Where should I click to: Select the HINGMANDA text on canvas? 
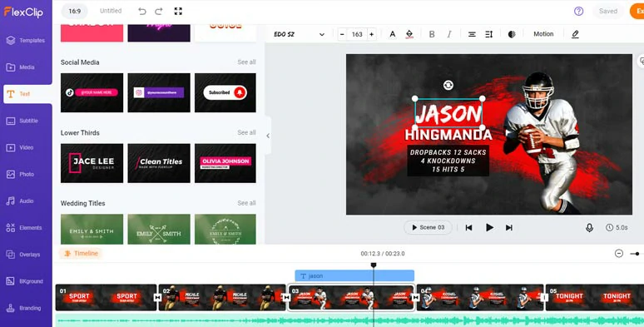(x=448, y=135)
